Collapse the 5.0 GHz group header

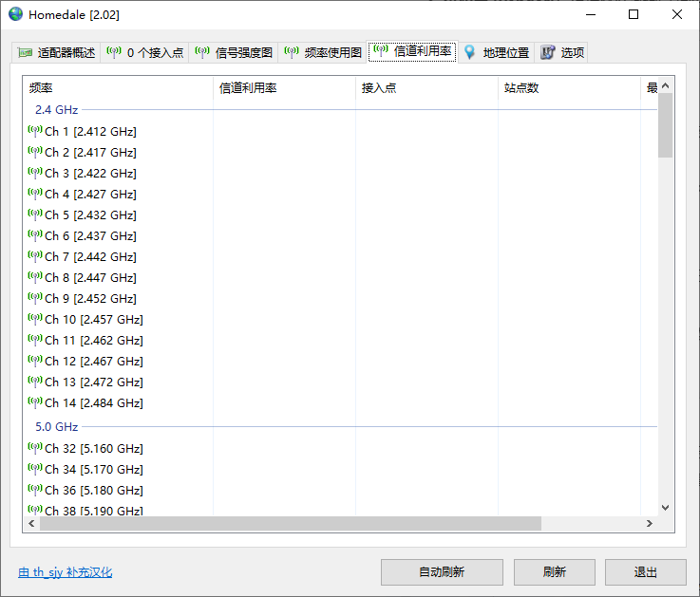pyautogui.click(x=57, y=426)
